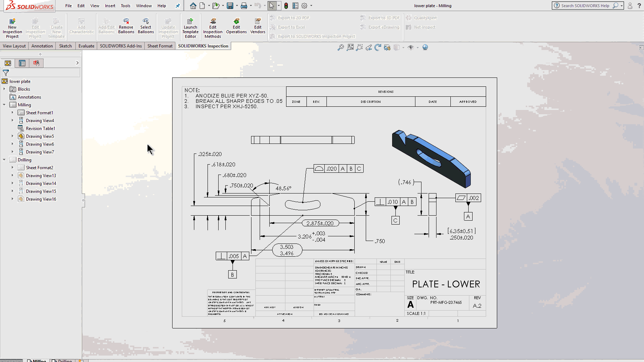
Task: Select Revision Table1 in the tree
Action: point(40,129)
